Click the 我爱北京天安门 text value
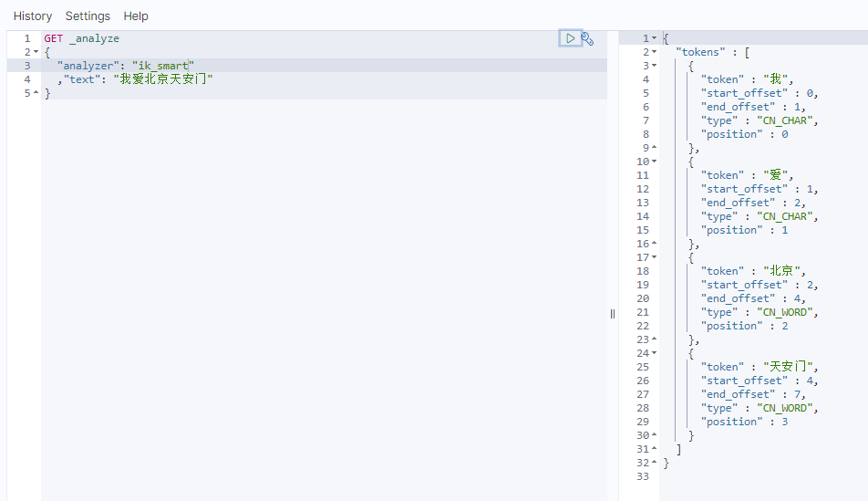The height and width of the screenshot is (501, 868). click(x=163, y=79)
